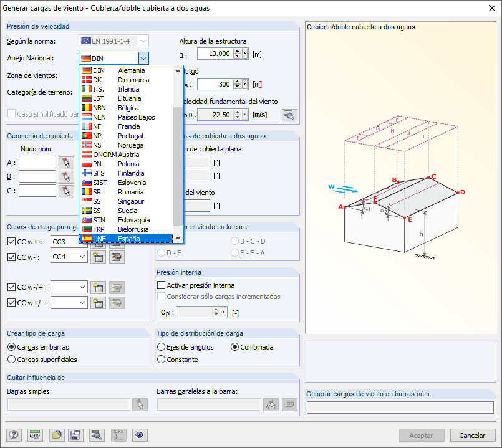Select DK Dinamarca from list
The height and width of the screenshot is (448, 502).
[126, 80]
